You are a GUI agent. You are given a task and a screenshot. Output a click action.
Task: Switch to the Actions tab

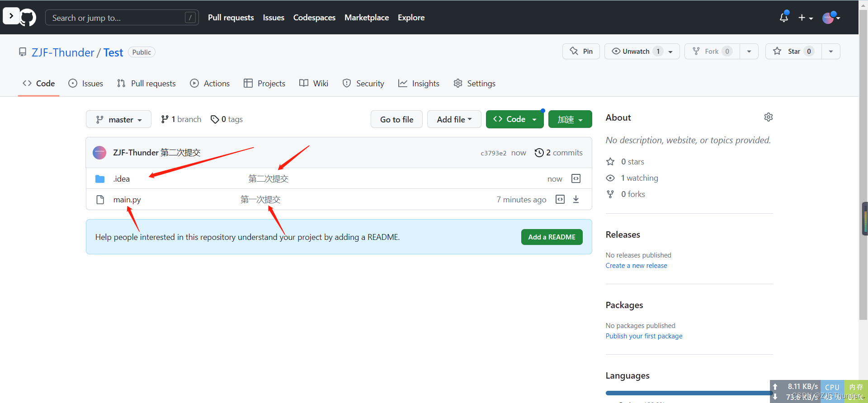[x=210, y=83]
